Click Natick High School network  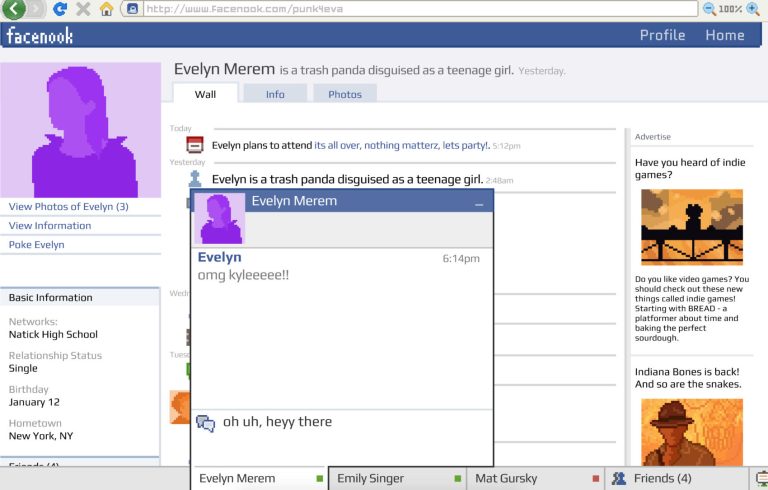click(x=53, y=335)
